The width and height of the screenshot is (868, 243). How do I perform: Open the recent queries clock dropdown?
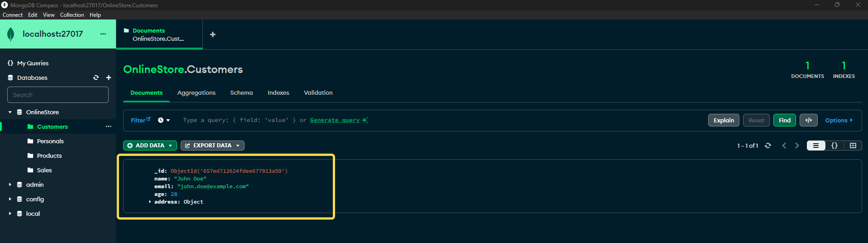pyautogui.click(x=164, y=120)
